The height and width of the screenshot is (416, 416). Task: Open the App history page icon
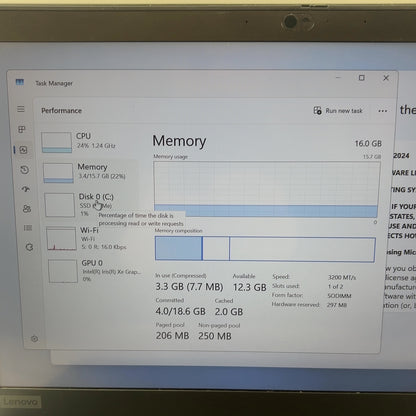[24, 170]
